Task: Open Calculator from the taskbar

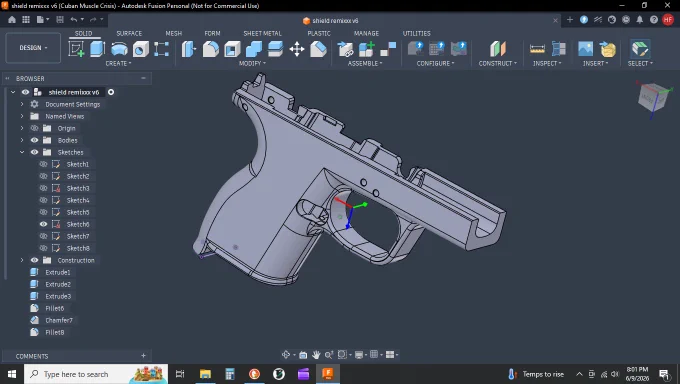Action: click(230, 374)
